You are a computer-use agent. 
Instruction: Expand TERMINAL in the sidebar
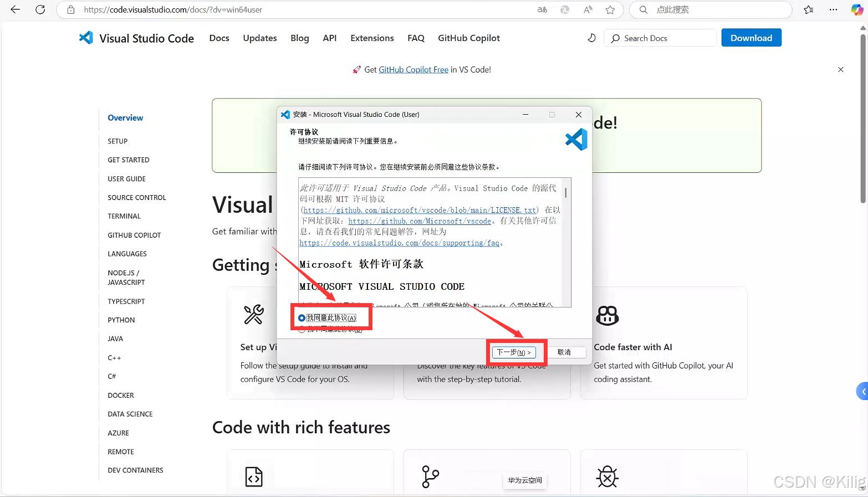click(124, 216)
